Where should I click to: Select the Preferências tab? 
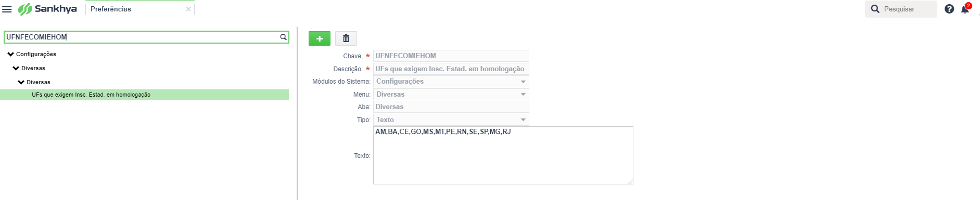[111, 9]
